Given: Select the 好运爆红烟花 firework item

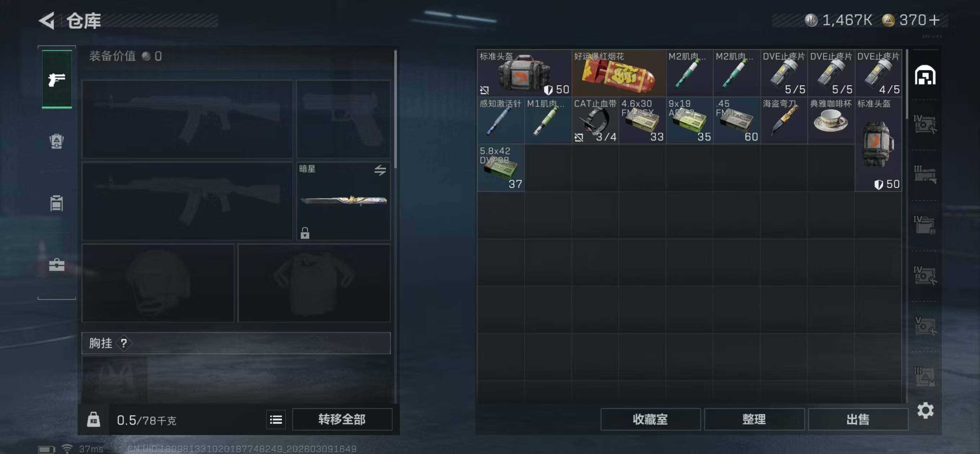Looking at the screenshot, I should [x=619, y=73].
